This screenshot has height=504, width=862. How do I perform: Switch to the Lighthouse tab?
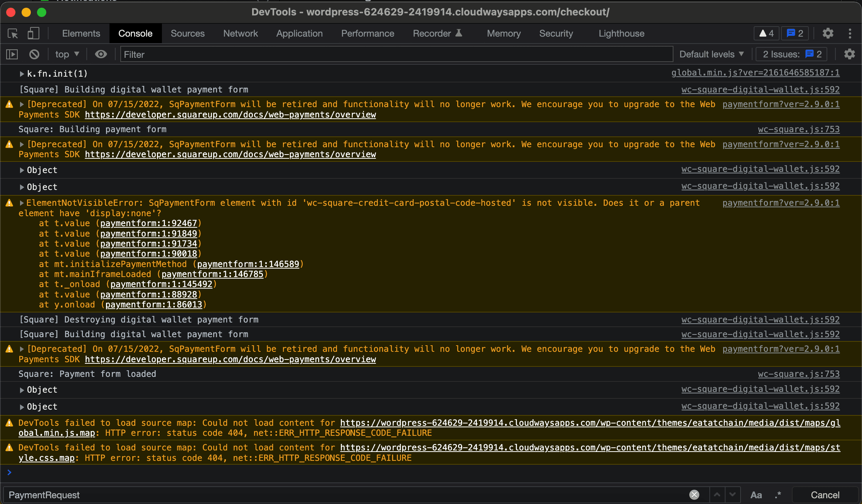pyautogui.click(x=621, y=34)
